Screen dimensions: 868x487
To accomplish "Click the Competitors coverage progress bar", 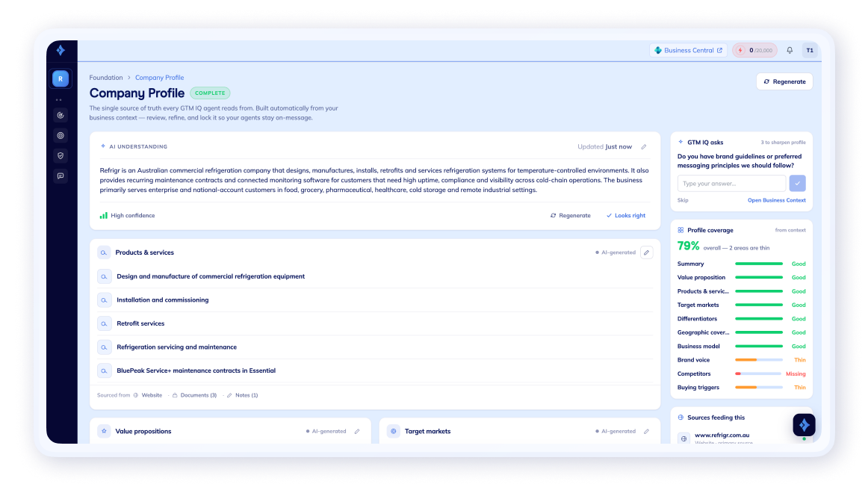I will click(x=758, y=373).
